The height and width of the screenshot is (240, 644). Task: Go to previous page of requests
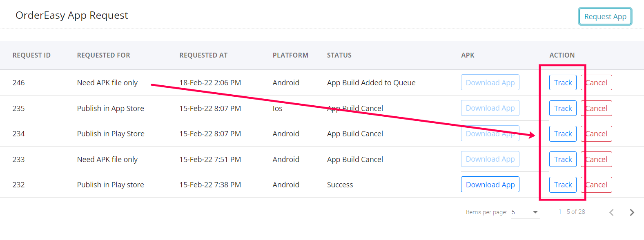pyautogui.click(x=611, y=212)
